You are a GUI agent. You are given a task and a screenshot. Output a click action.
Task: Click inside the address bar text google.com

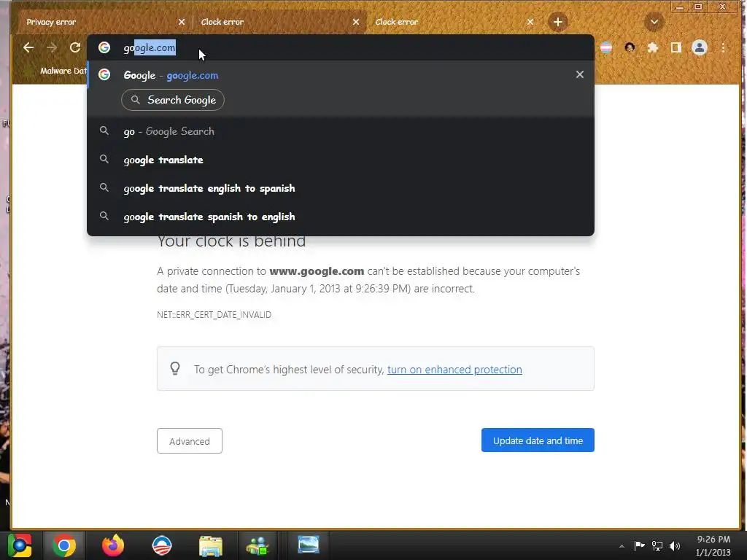(150, 47)
